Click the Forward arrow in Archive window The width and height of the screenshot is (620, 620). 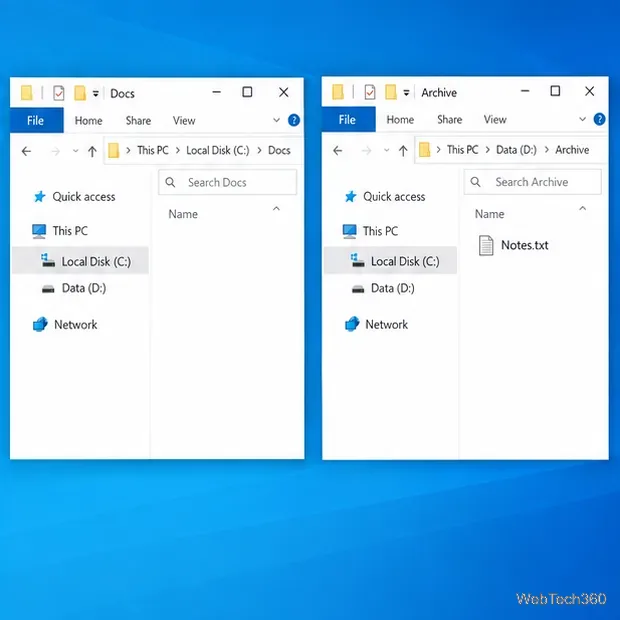pyautogui.click(x=367, y=150)
